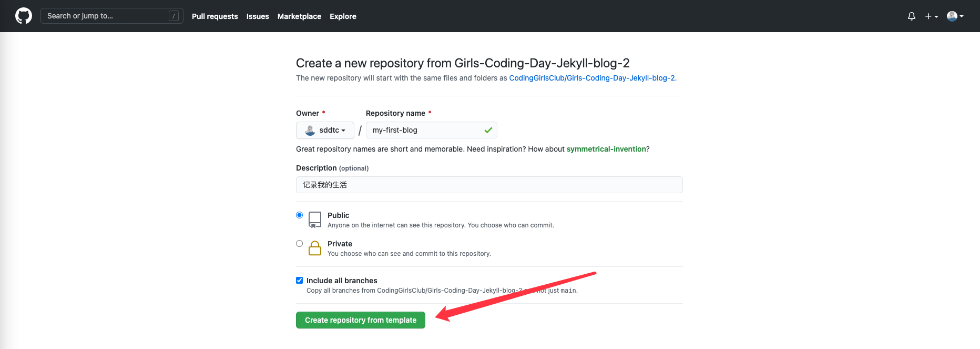This screenshot has height=349, width=980.
Task: Open Issues in the top nav
Action: pyautogui.click(x=258, y=16)
